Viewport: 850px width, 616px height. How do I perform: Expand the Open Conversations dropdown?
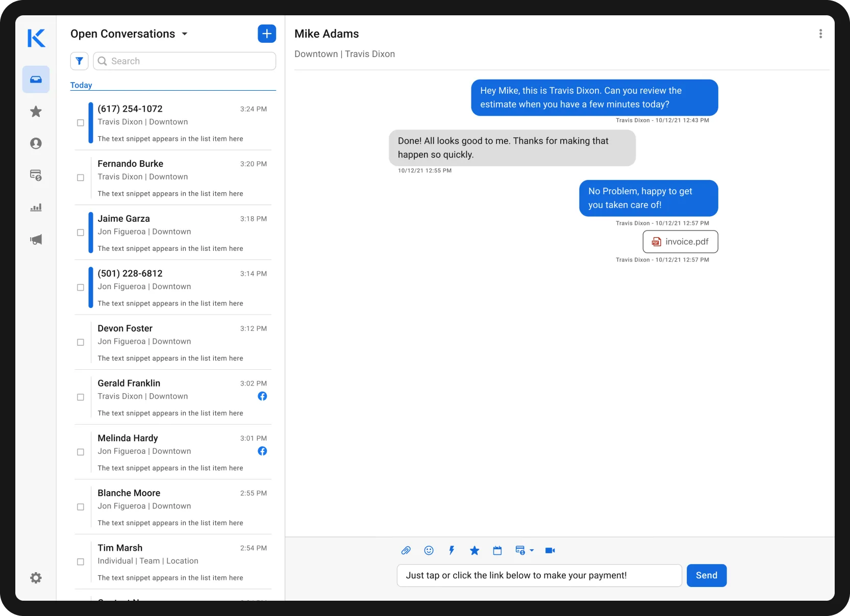pos(185,34)
